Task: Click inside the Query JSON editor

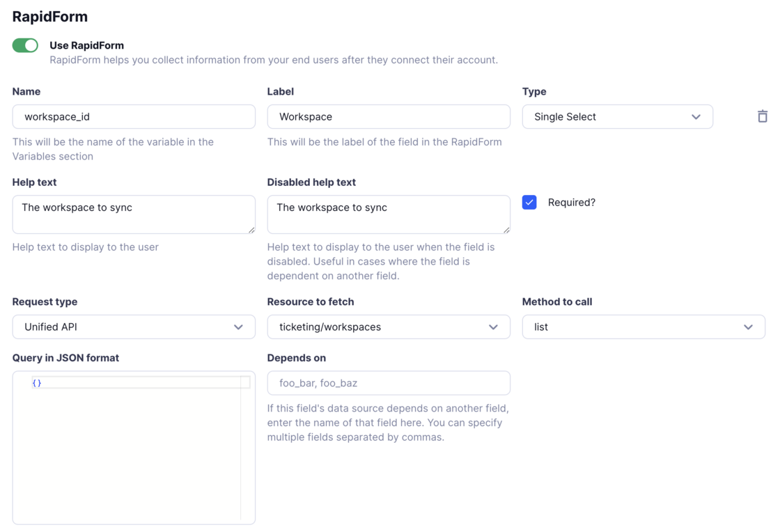Action: [x=134, y=448]
